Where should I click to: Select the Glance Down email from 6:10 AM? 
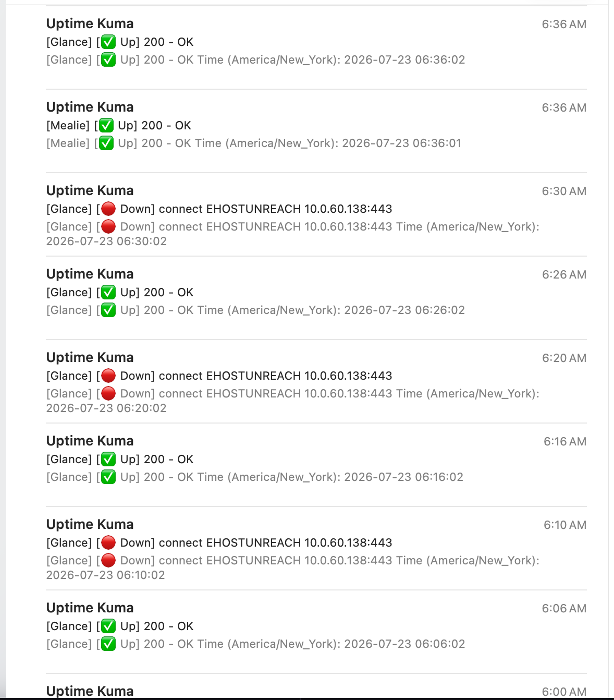pos(316,548)
